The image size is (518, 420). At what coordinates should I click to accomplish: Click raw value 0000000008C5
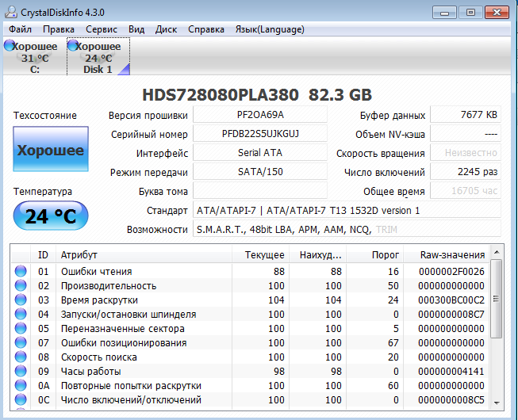[451, 400]
